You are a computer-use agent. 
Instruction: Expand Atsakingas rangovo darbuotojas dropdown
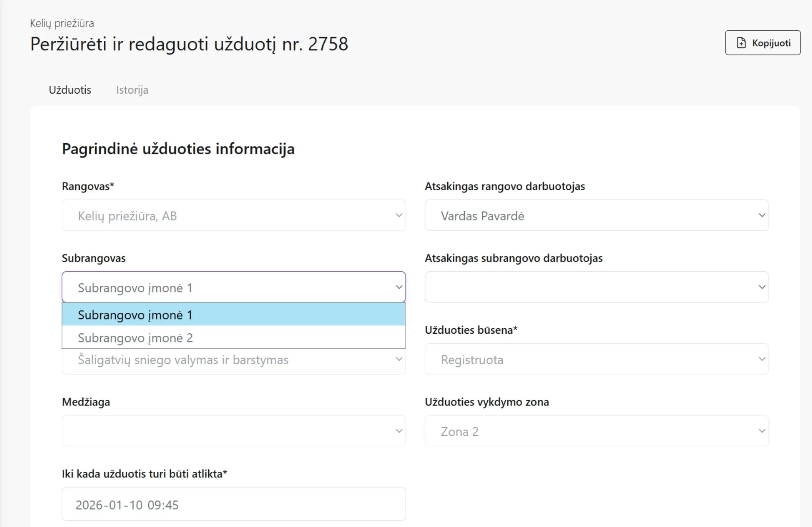(596, 215)
